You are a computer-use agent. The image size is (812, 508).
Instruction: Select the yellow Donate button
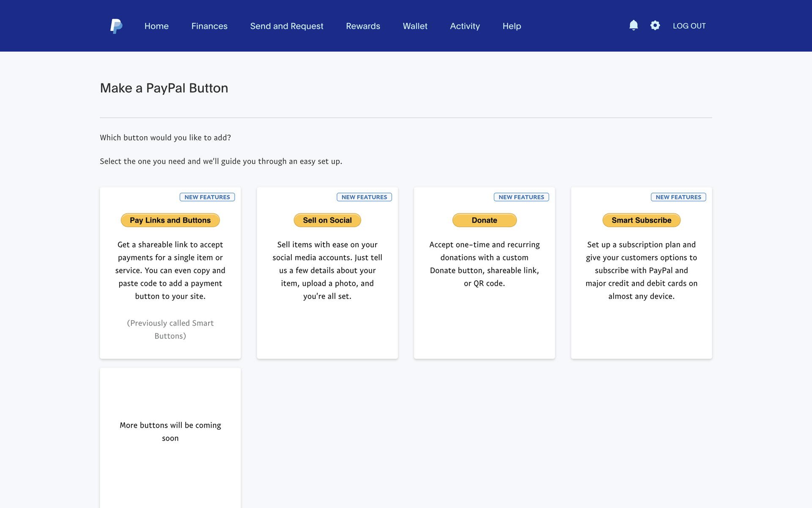(x=484, y=220)
